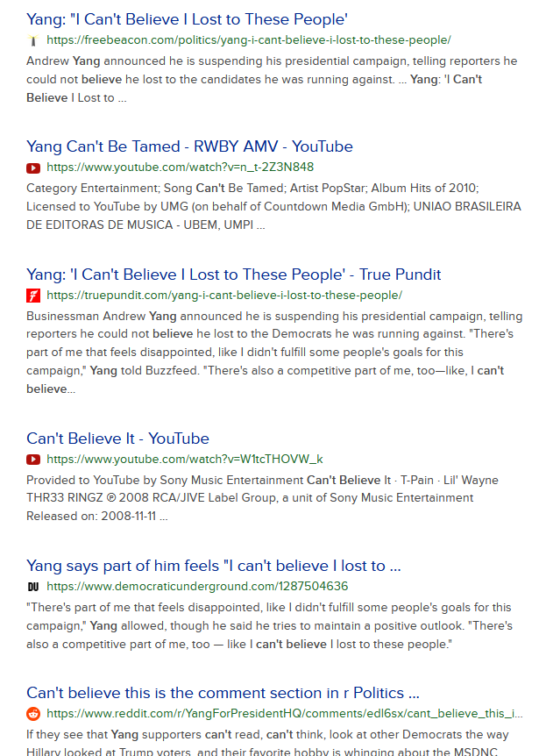The height and width of the screenshot is (756, 546).
Task: Click the DU Democratic Underground favicon
Action: pyautogui.click(x=32, y=587)
